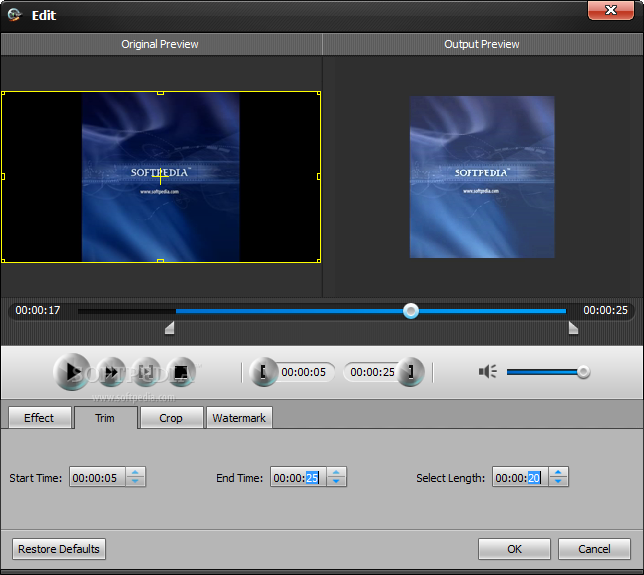
Task: Click the right-middle crop handle
Action: tap(319, 177)
